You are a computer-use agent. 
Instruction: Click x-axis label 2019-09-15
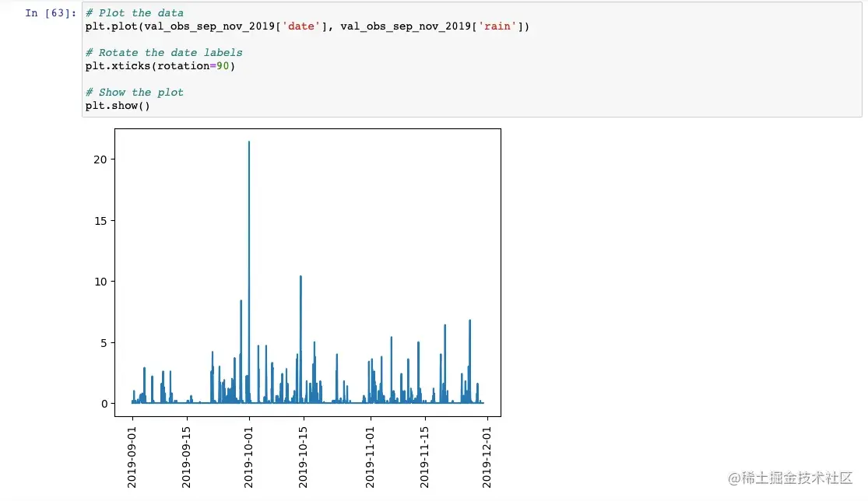(x=187, y=457)
